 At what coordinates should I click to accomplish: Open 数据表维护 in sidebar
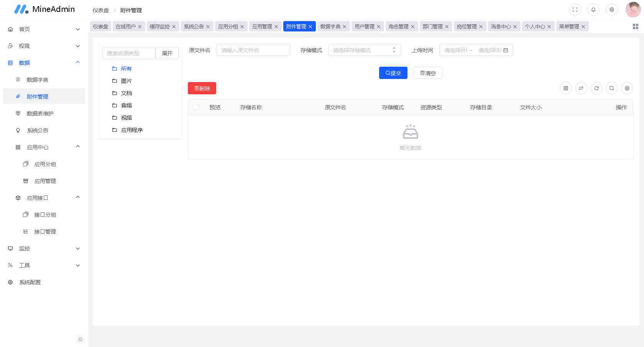coord(44,113)
